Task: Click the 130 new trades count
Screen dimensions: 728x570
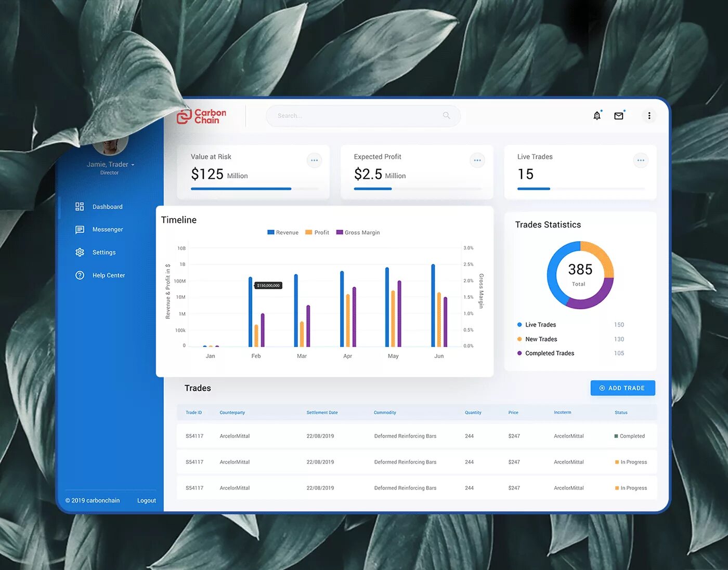Action: tap(619, 339)
